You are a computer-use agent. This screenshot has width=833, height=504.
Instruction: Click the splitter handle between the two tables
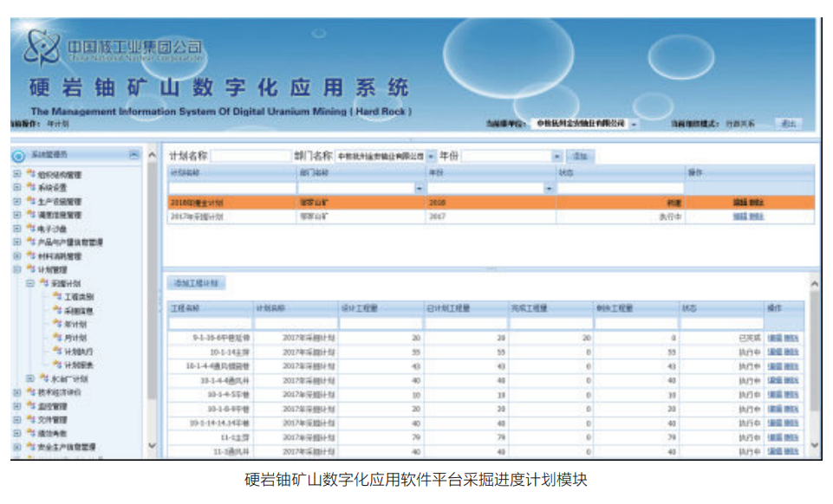point(491,269)
